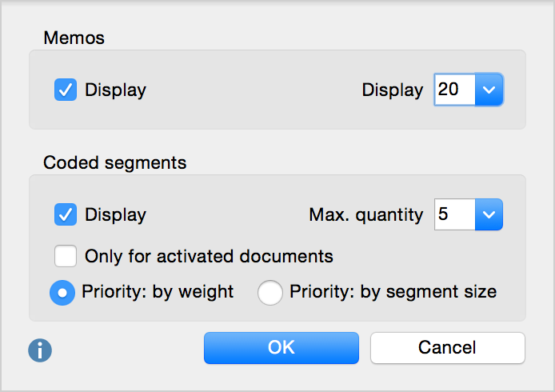Viewport: 555px width, 392px height.
Task: Select Priority: by weight radio button
Action: [62, 293]
